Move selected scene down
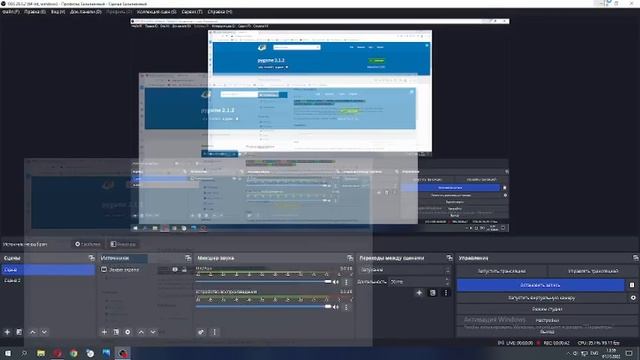Viewport: 640px width, 360px height. 44,332
